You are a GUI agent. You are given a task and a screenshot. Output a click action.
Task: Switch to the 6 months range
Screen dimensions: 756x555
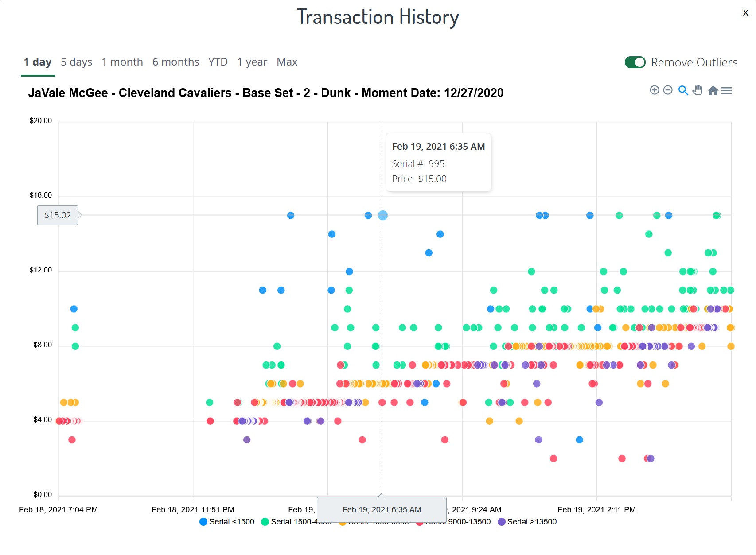point(176,62)
